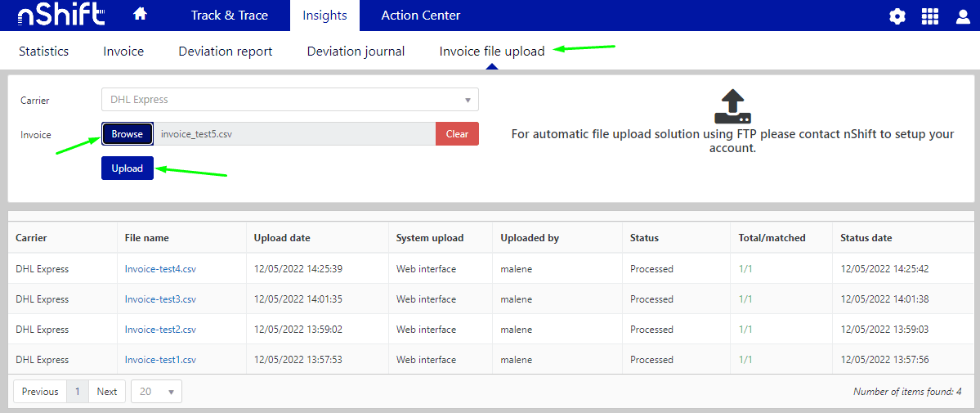
Task: Open the settings gear icon
Action: 897,16
